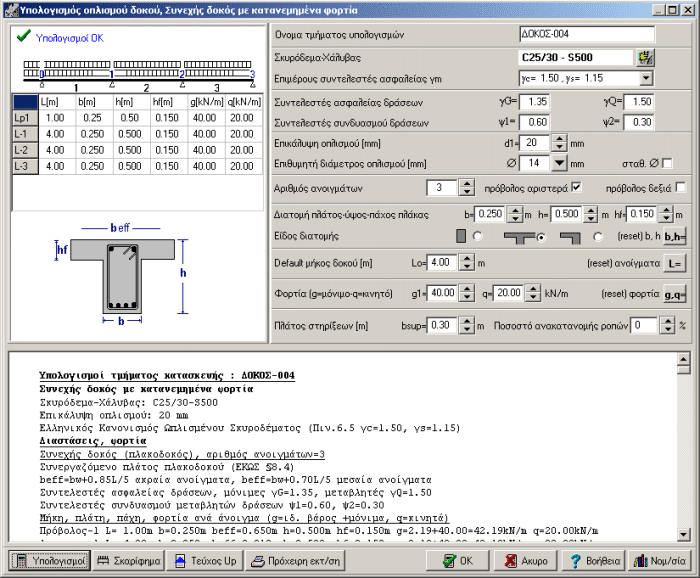Image resolution: width=700 pixels, height=578 pixels.
Task: Expand the partial safety factors γm dropdown
Action: pyautogui.click(x=645, y=78)
